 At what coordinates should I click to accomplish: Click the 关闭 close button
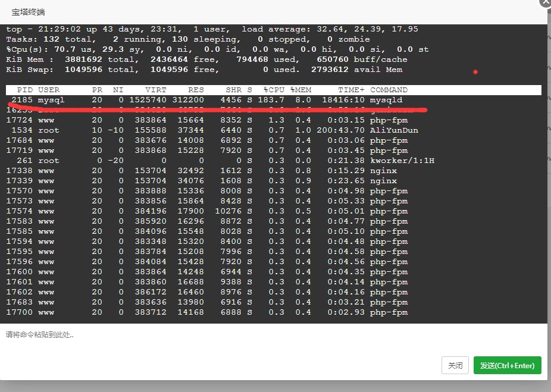point(455,365)
